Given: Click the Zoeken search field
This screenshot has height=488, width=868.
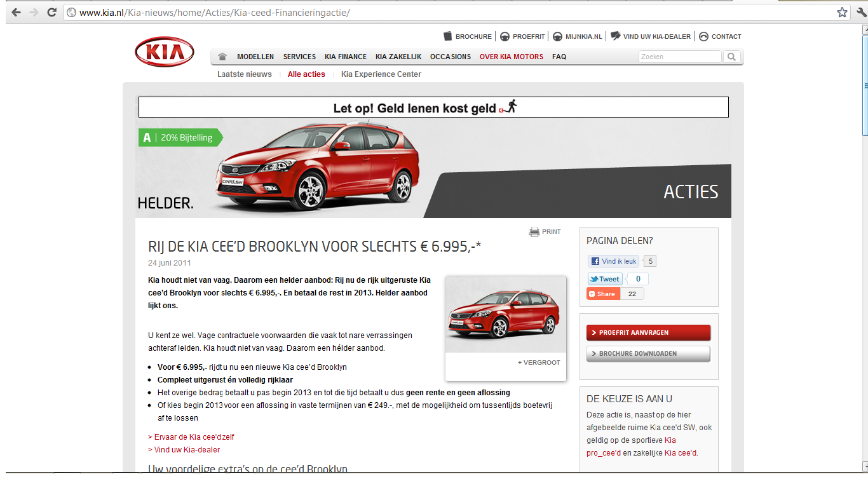Looking at the screenshot, I should pyautogui.click(x=680, y=57).
